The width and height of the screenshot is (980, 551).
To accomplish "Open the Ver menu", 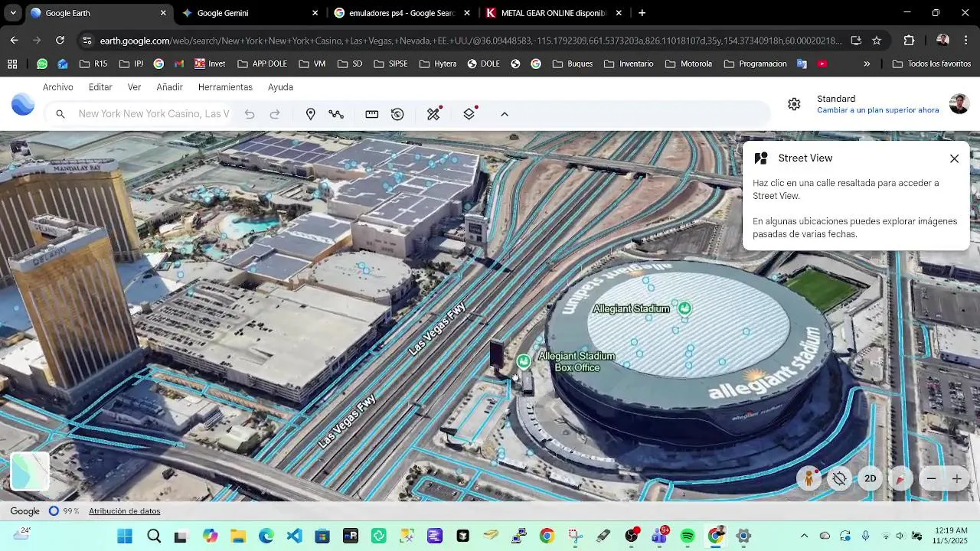I will (134, 87).
